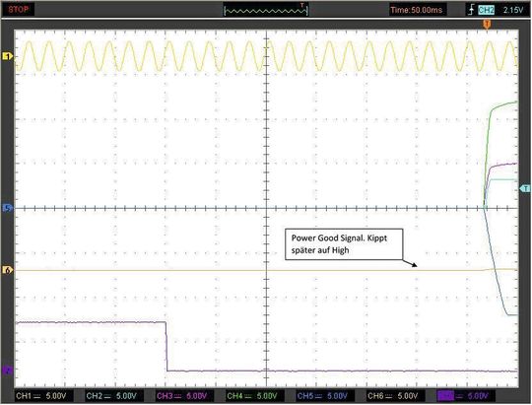532x405 pixels.
Task: Select the memory waveform overview bar
Action: 266,11
